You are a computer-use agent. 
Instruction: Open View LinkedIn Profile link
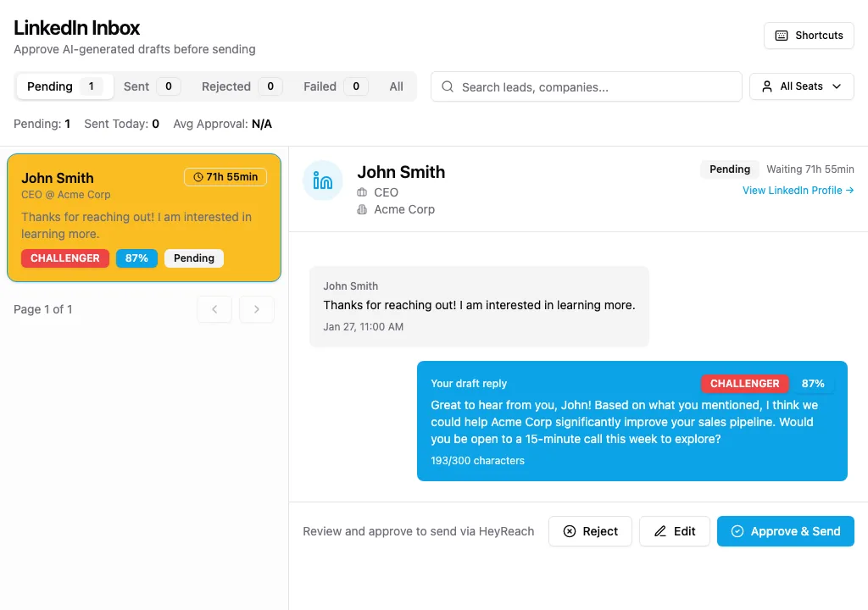tap(798, 191)
